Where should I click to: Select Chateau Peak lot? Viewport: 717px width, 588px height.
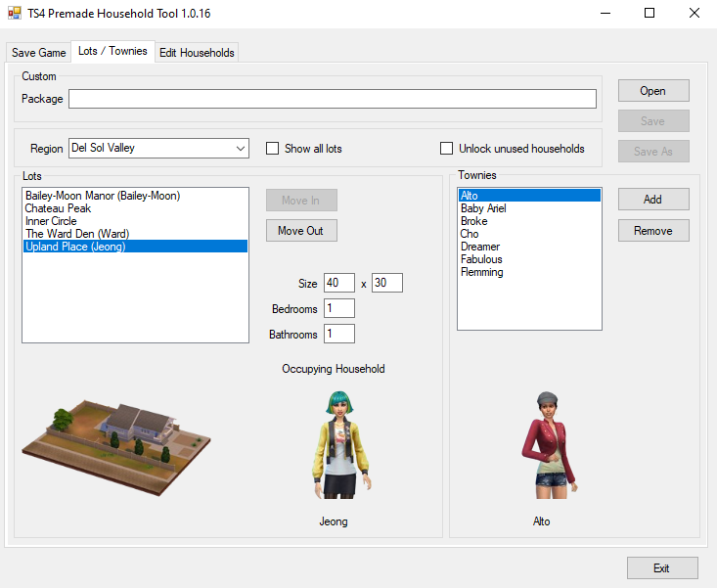58,208
